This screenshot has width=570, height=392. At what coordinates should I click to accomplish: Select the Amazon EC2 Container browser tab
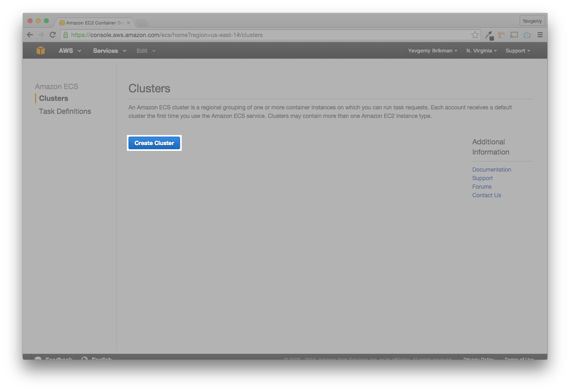(x=94, y=23)
